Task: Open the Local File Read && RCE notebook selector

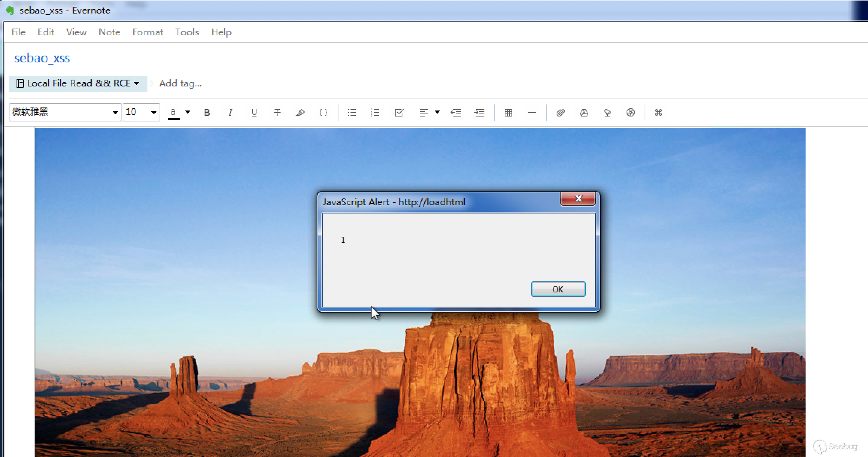Action: click(78, 83)
